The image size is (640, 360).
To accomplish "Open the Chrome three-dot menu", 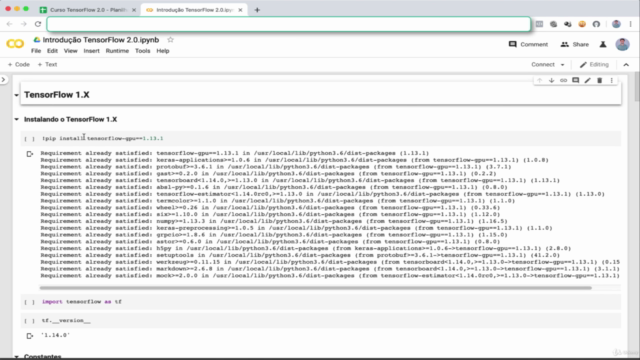I will [631, 24].
